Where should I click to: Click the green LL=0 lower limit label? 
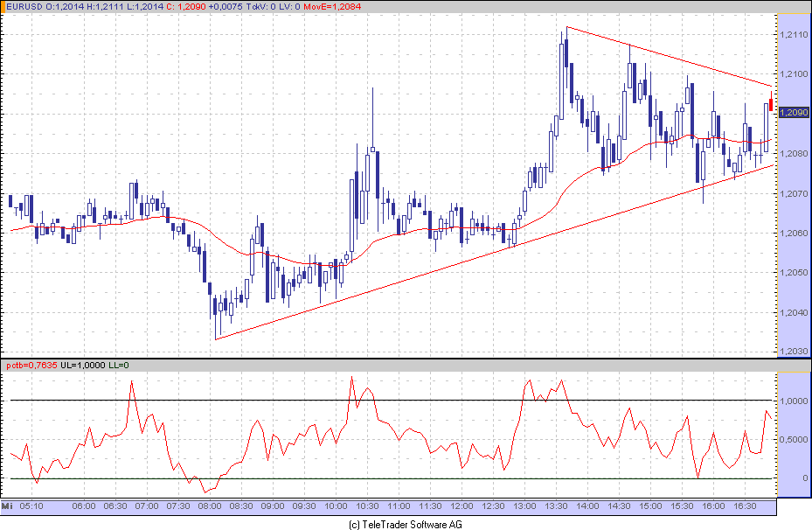pyautogui.click(x=119, y=365)
